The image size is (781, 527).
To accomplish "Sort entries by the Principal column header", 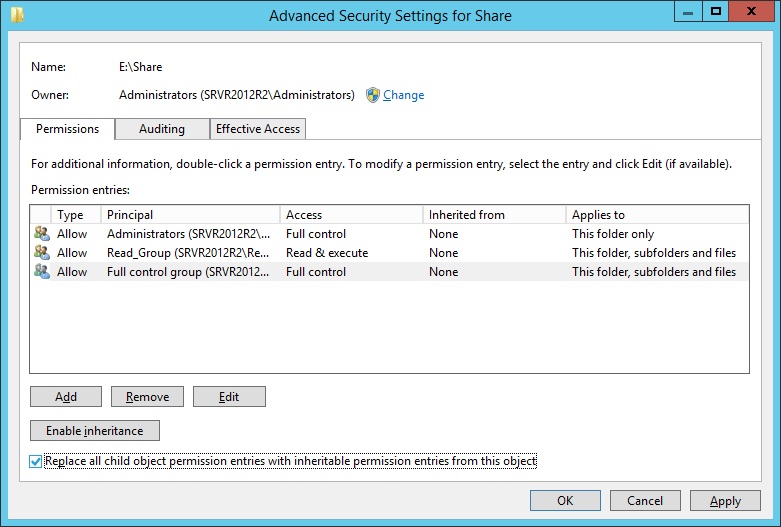I will pos(190,215).
